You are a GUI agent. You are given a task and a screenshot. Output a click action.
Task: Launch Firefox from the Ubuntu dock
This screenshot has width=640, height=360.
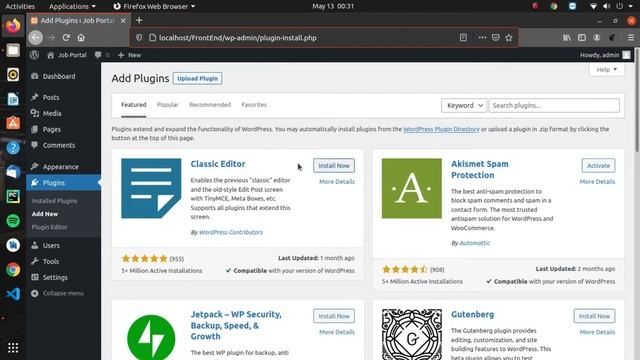13,25
